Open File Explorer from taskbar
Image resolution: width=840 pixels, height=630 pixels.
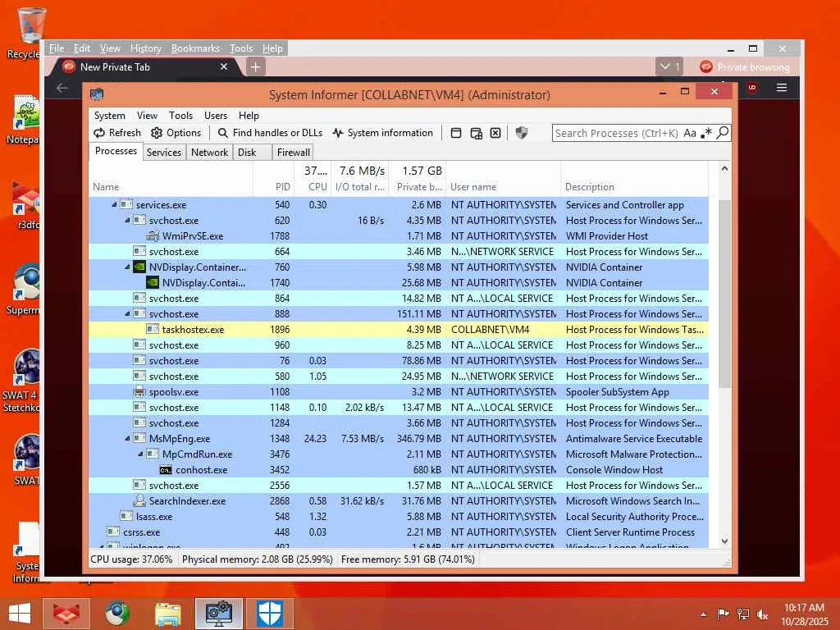tap(167, 614)
